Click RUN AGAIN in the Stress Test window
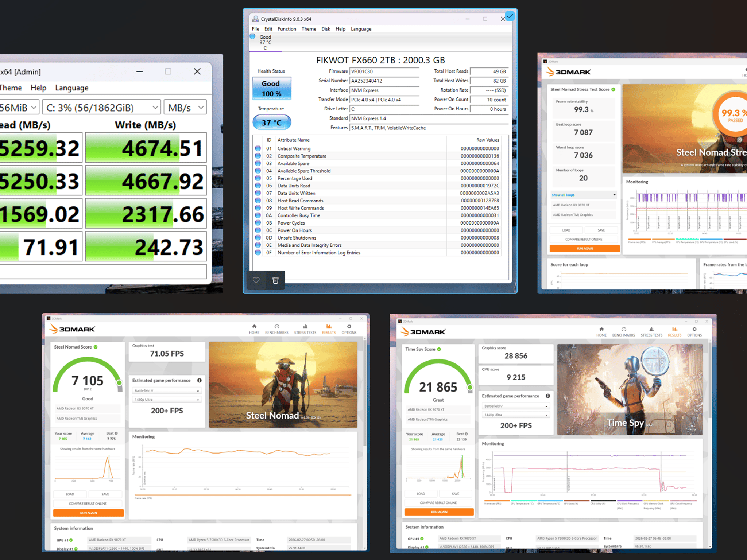The image size is (747, 560). pos(585,249)
